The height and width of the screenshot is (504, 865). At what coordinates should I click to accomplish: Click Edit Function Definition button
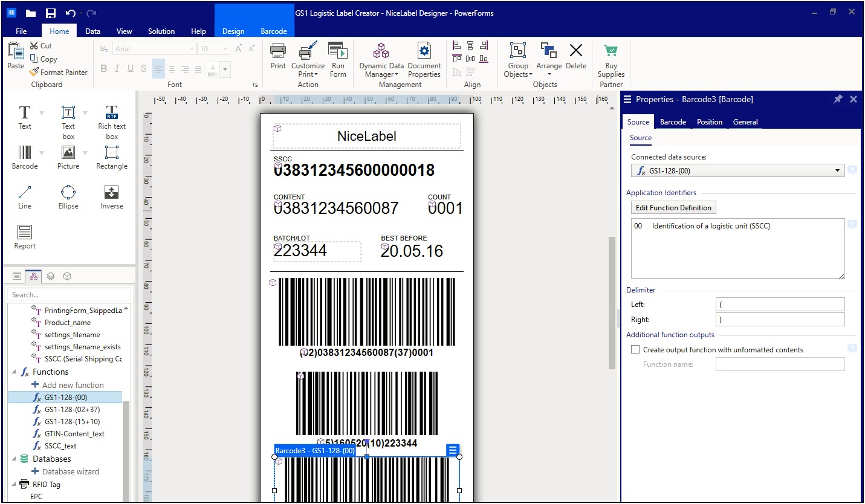673,207
